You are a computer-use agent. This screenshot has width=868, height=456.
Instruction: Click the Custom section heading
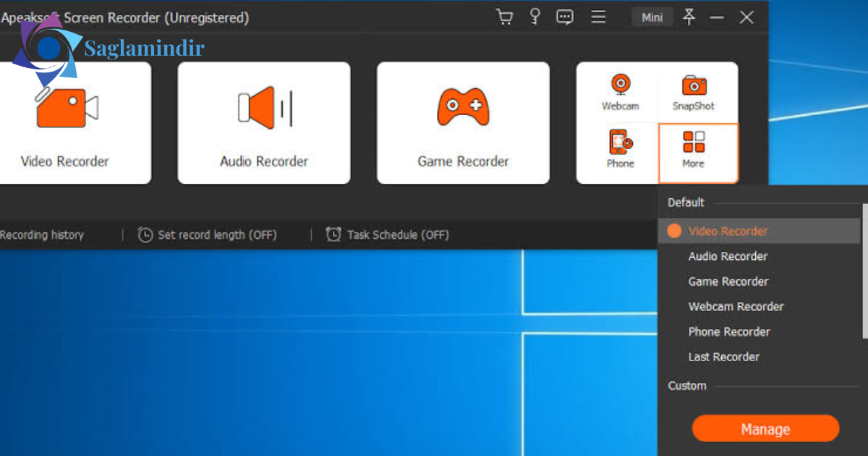[x=687, y=386]
